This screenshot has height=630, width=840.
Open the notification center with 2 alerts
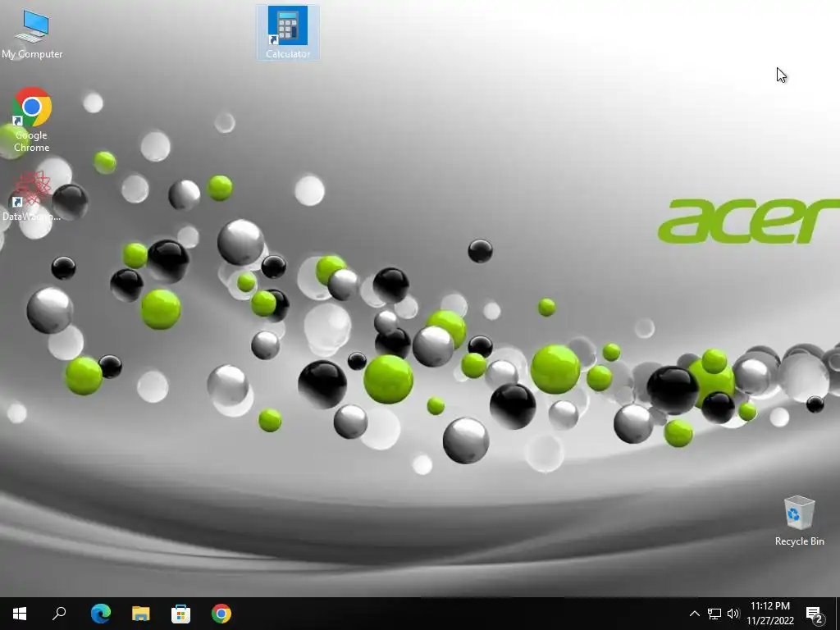click(815, 614)
